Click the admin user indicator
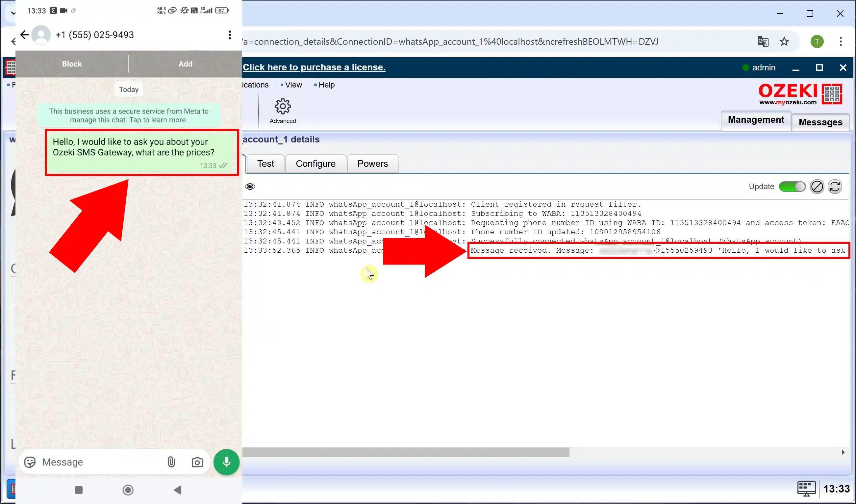This screenshot has height=504, width=856. tap(759, 67)
